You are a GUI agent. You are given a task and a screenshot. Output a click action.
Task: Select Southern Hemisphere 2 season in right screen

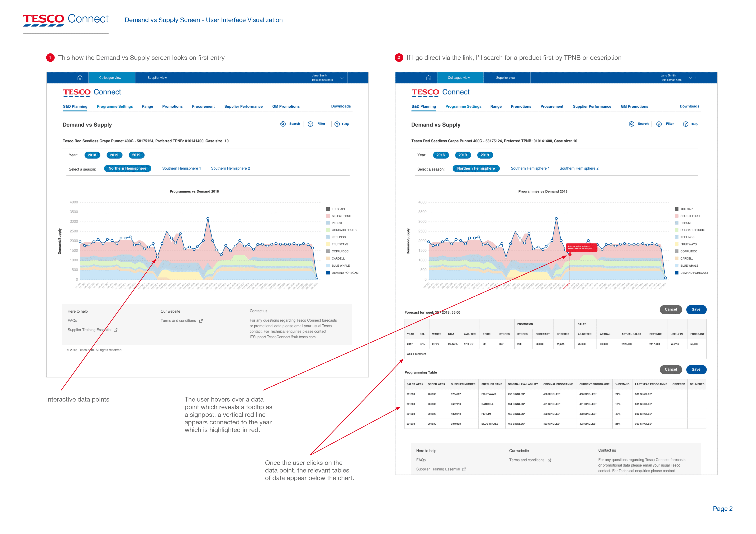click(x=579, y=168)
